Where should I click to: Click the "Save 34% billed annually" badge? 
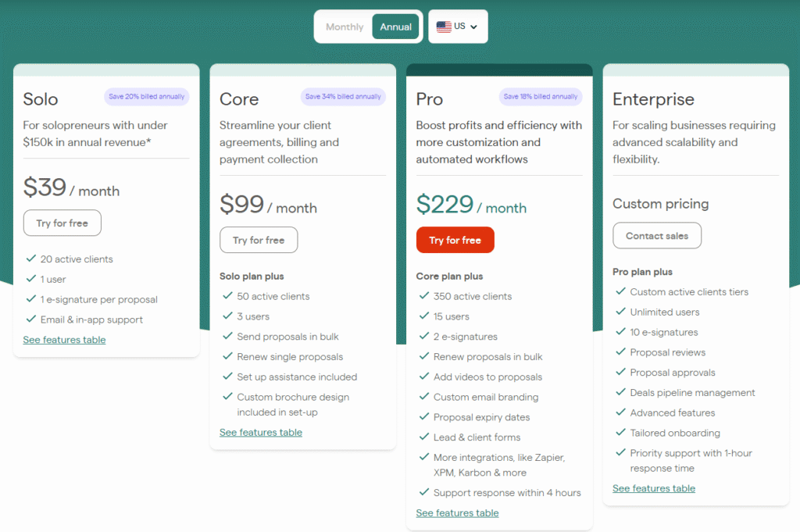point(341,95)
